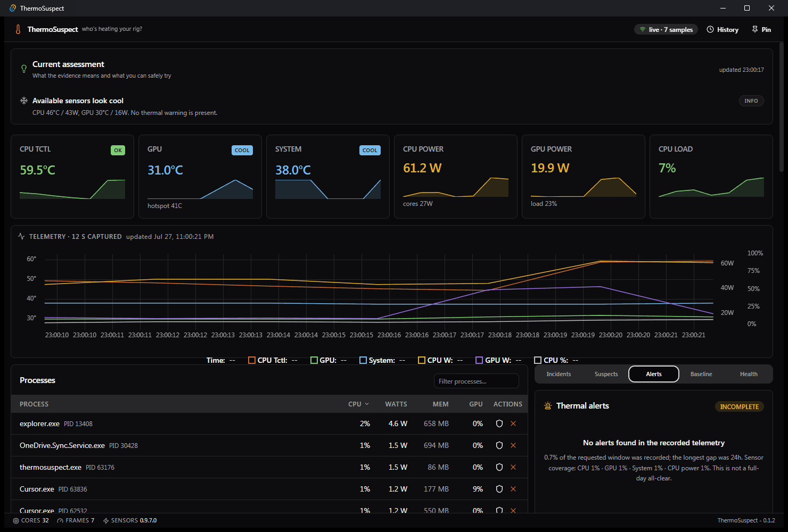Click the 19.9 W GPU power value
788x532 pixels.
click(550, 168)
